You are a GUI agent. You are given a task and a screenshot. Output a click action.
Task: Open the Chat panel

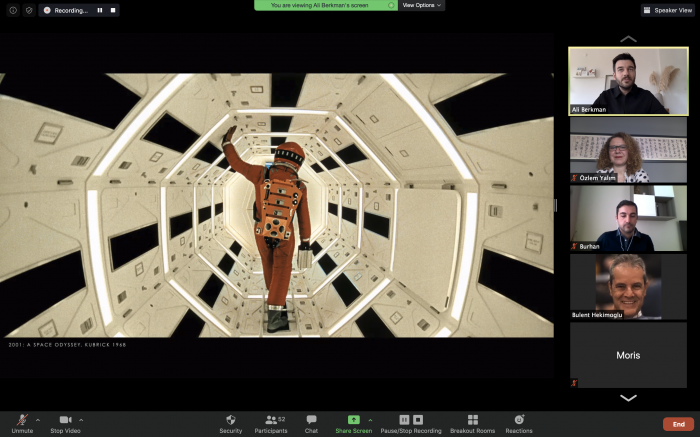pyautogui.click(x=311, y=424)
